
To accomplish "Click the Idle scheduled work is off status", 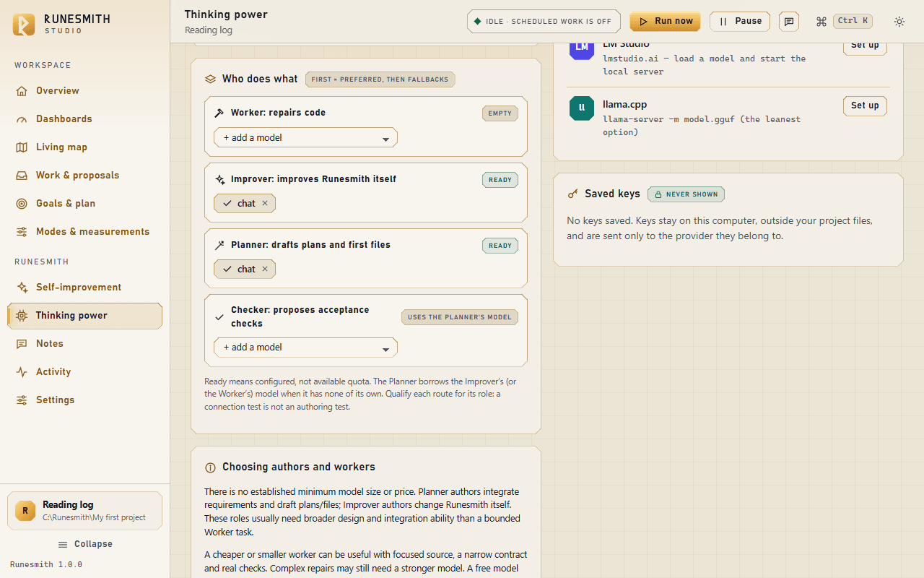I will tap(543, 22).
